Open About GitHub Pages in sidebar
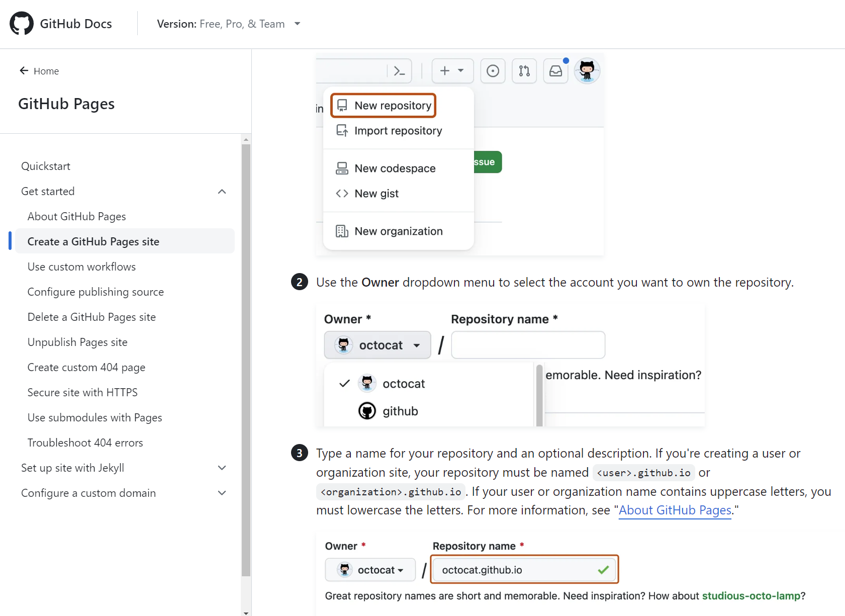Viewport: 845px width, 616px height. point(77,217)
